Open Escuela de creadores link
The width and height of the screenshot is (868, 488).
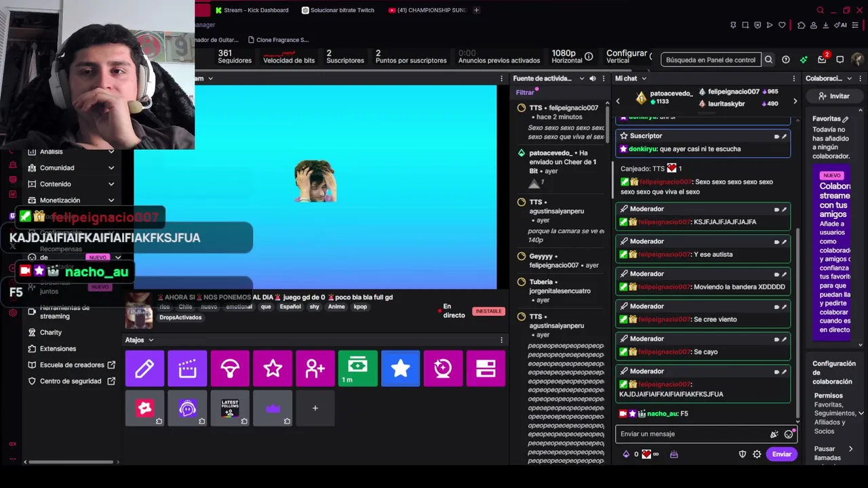click(x=72, y=365)
